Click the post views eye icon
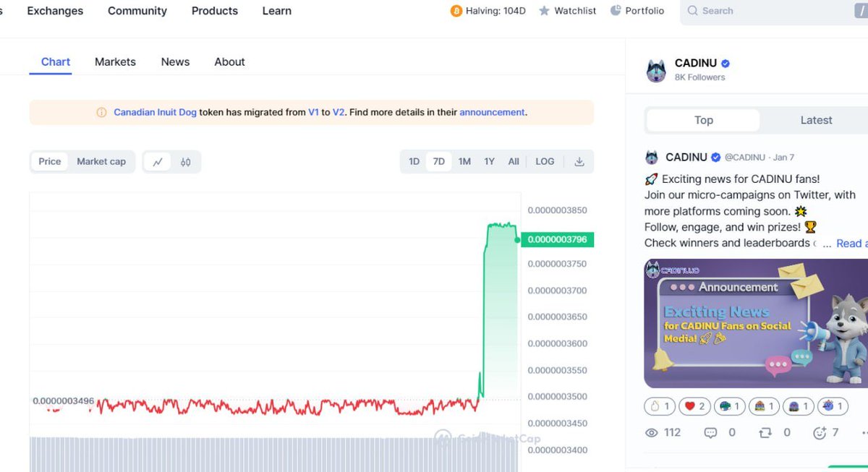 tap(651, 432)
